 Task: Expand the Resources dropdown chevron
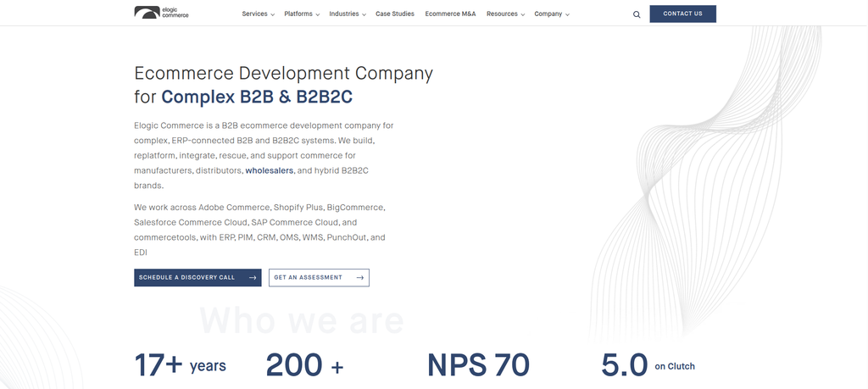pos(523,15)
